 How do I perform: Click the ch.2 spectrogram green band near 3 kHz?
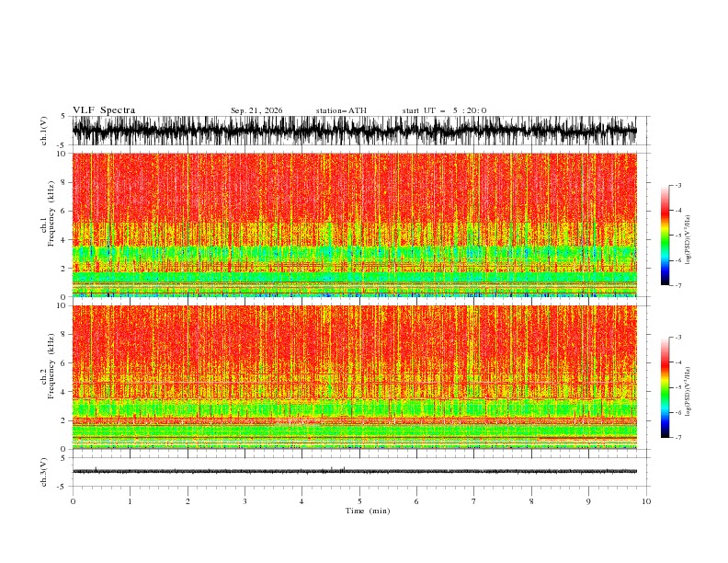pyautogui.click(x=354, y=408)
